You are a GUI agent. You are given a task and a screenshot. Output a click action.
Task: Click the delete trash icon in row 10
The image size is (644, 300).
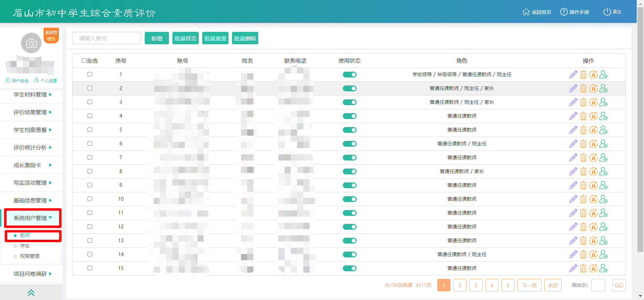tap(583, 199)
